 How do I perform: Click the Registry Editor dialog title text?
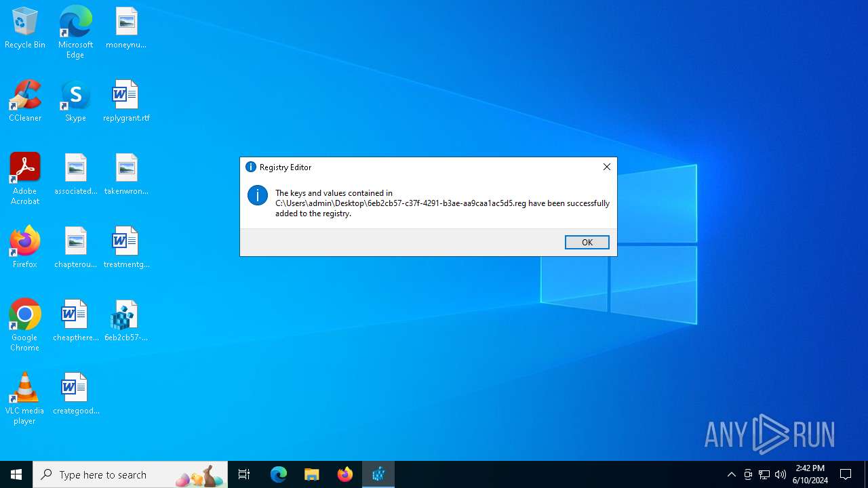click(285, 167)
